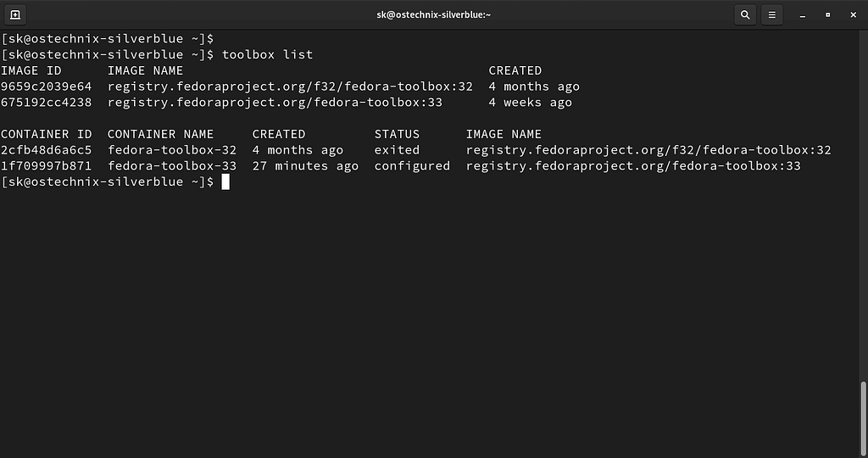Maximize the terminal window
This screenshot has width=868, height=458.
[827, 14]
